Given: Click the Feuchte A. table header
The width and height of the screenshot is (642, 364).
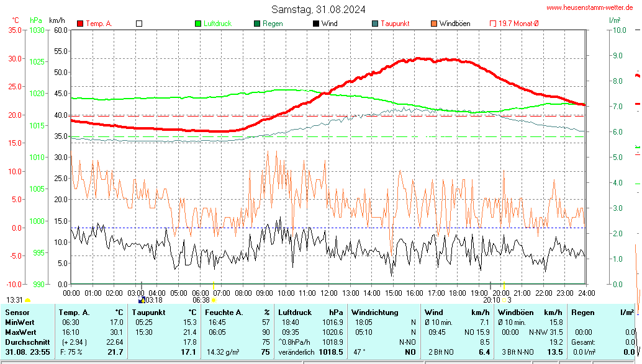Looking at the screenshot, I should 237,312.
